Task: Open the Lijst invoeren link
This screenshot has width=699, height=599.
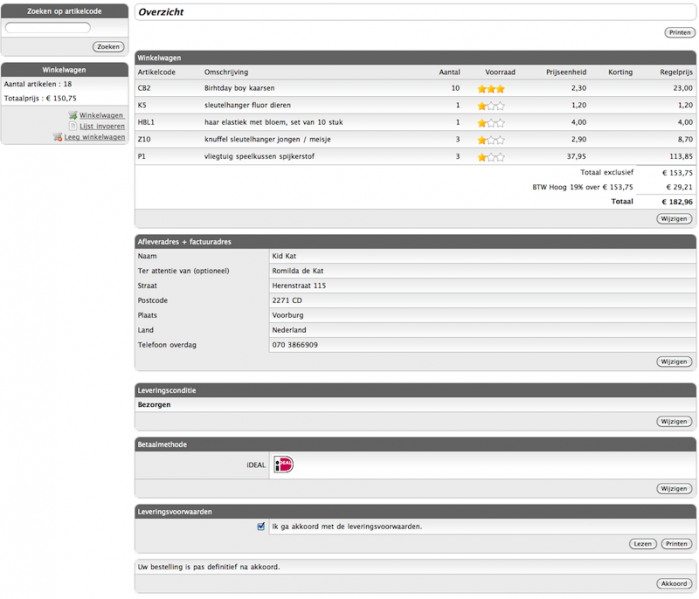Action: point(102,126)
